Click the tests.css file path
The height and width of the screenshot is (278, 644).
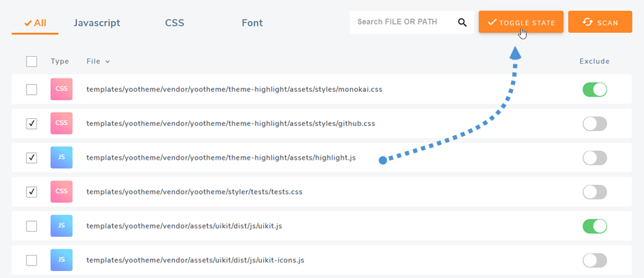tap(195, 192)
